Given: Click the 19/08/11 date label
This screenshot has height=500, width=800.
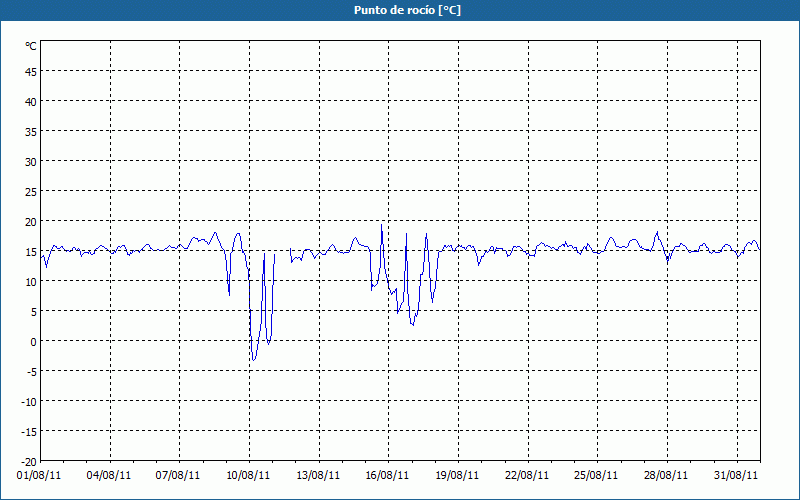Looking at the screenshot, I should pos(457,475).
